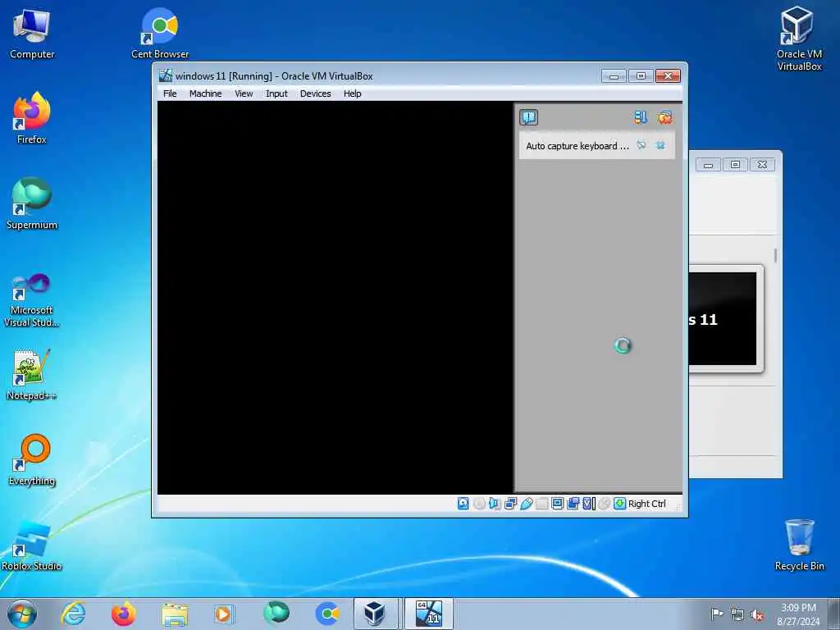The image size is (840, 630).
Task: Open Internet Explorer from the taskbar
Action: tap(73, 614)
